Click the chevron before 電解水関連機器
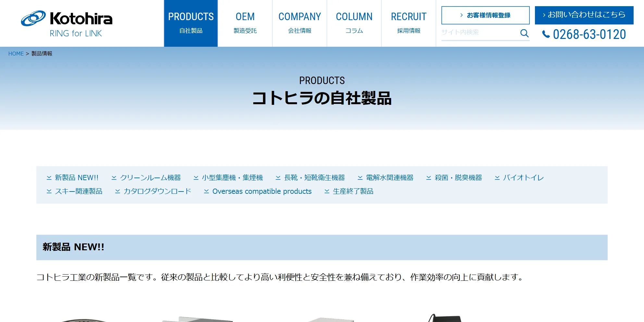This screenshot has height=322, width=644. (x=360, y=178)
